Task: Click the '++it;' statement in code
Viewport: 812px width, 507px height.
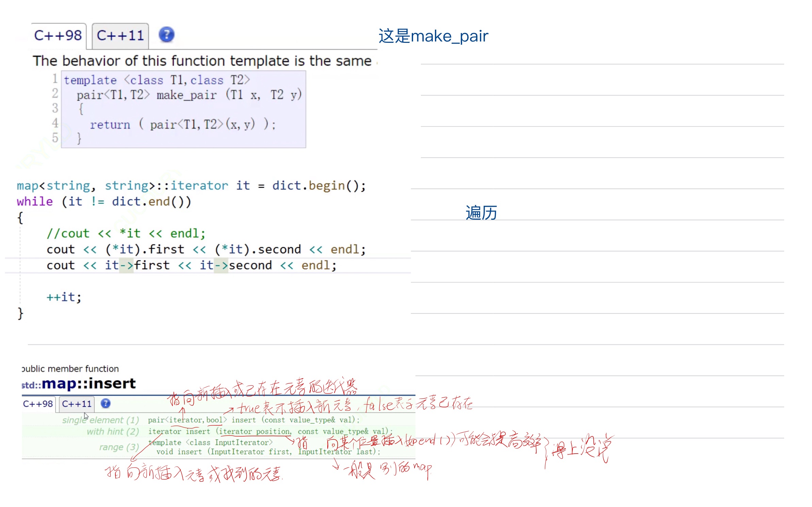Action: [64, 297]
